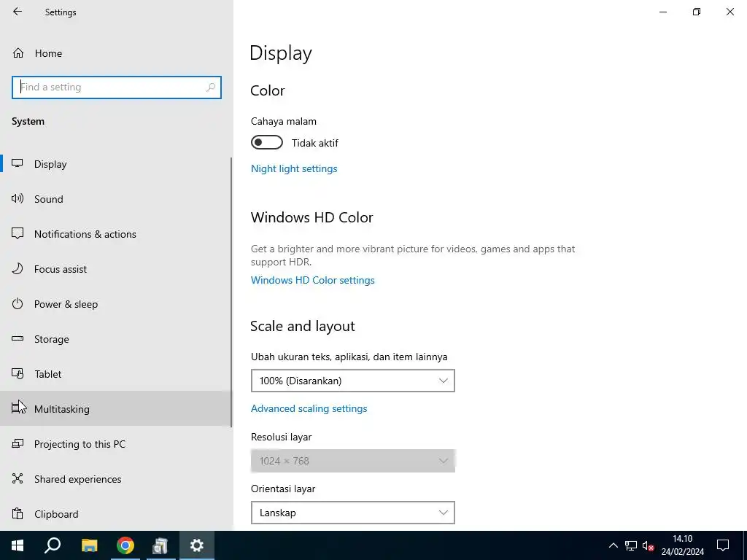Open the notification center icon
747x560 pixels.
(723, 545)
